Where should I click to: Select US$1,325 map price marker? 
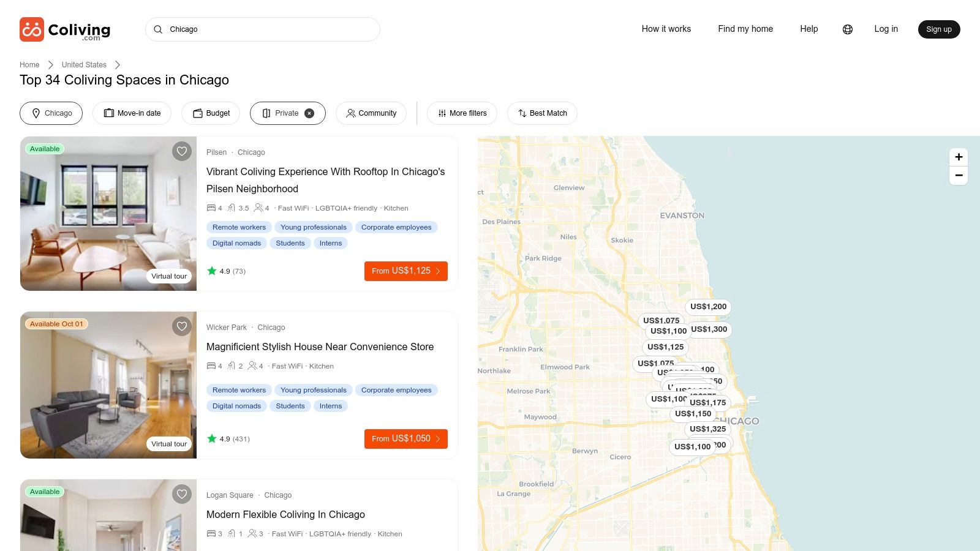click(707, 429)
